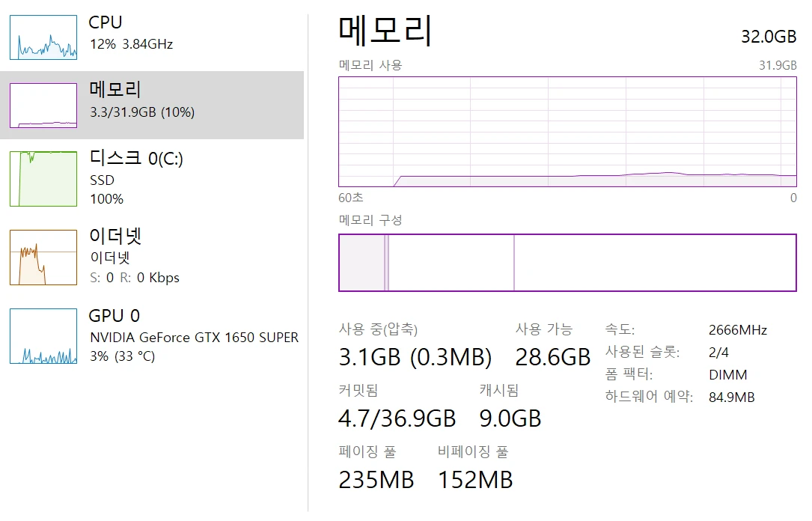Click the 메모리 3.3/31.9GB sidebar entry
812x521 pixels.
tap(152, 105)
